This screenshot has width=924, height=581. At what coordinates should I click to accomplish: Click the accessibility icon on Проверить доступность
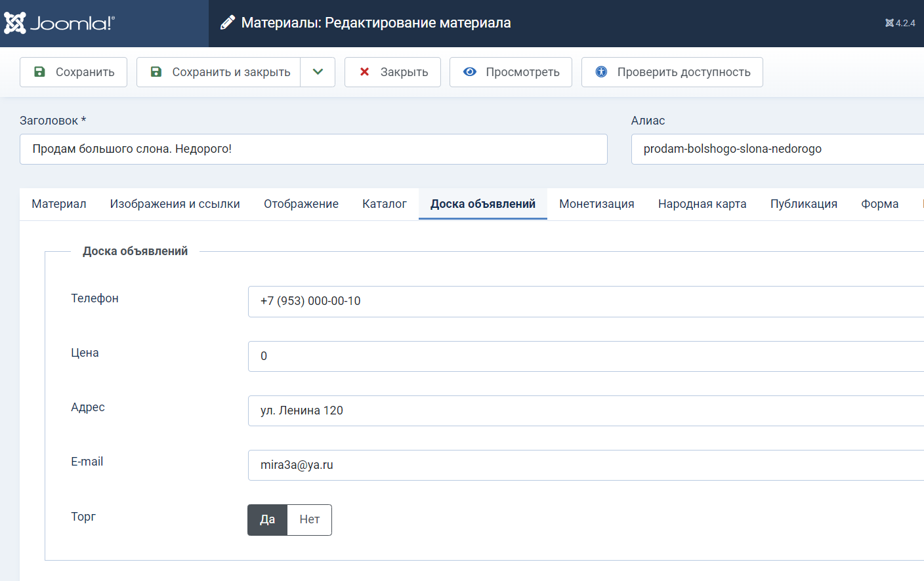tap(601, 72)
